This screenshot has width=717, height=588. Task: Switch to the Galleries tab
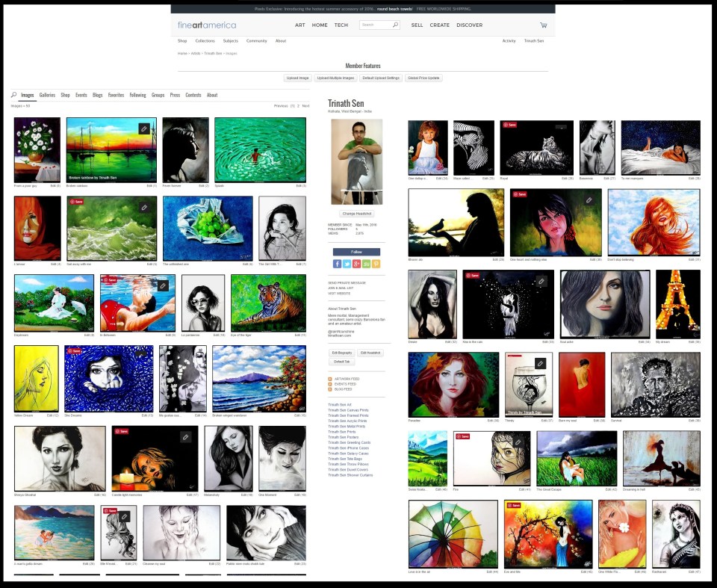[47, 95]
